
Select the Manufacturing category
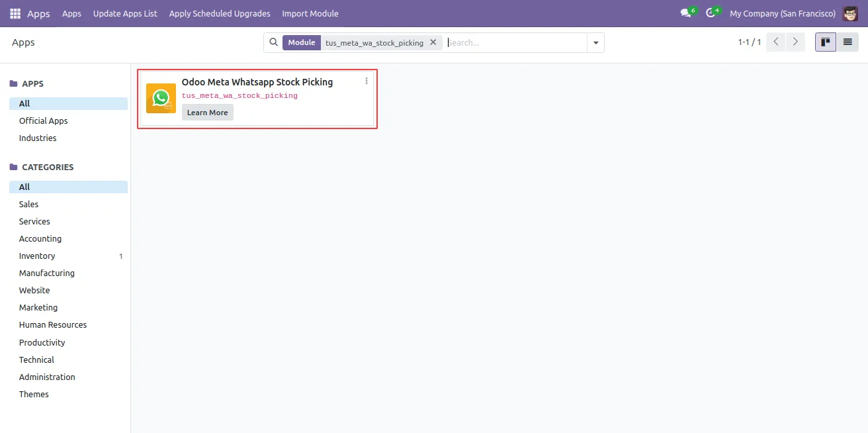(x=68, y=273)
